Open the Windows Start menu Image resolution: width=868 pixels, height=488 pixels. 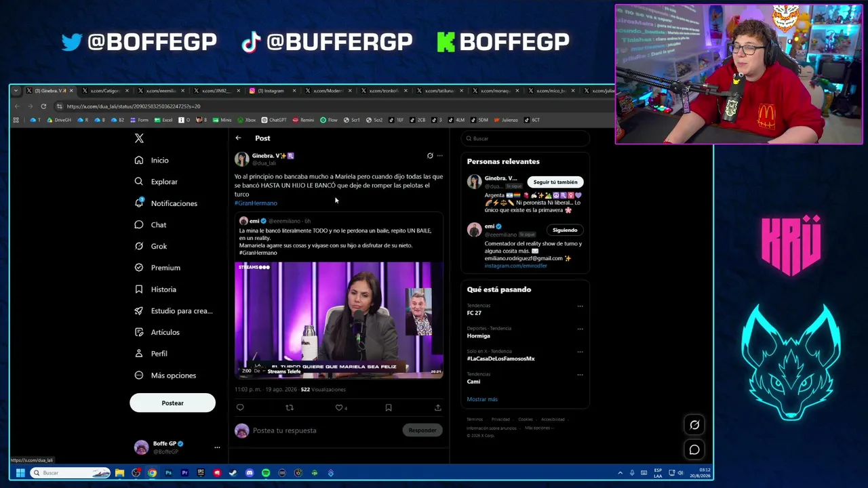tap(20, 473)
